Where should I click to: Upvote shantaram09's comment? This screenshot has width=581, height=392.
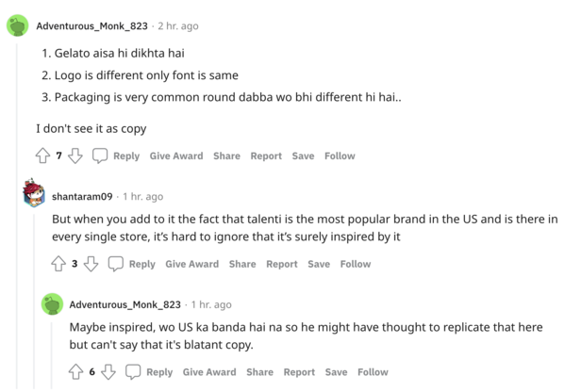(58, 264)
